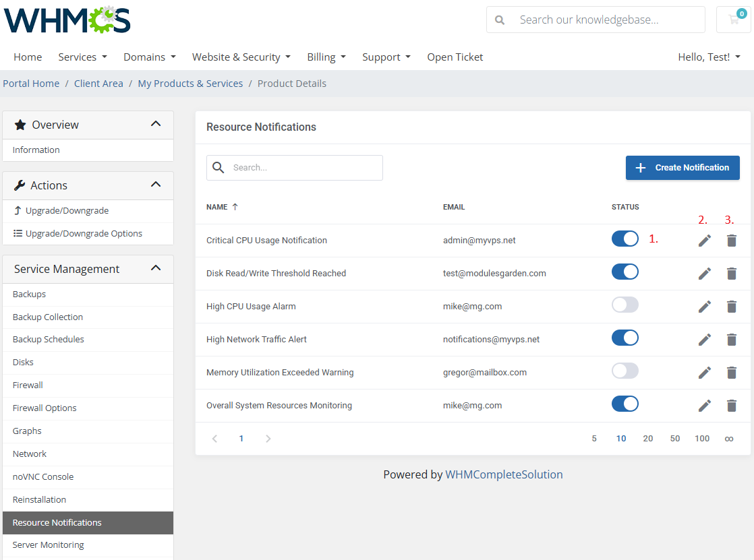Open Server Monitoring in the sidebar
754x560 pixels.
[x=88, y=545]
